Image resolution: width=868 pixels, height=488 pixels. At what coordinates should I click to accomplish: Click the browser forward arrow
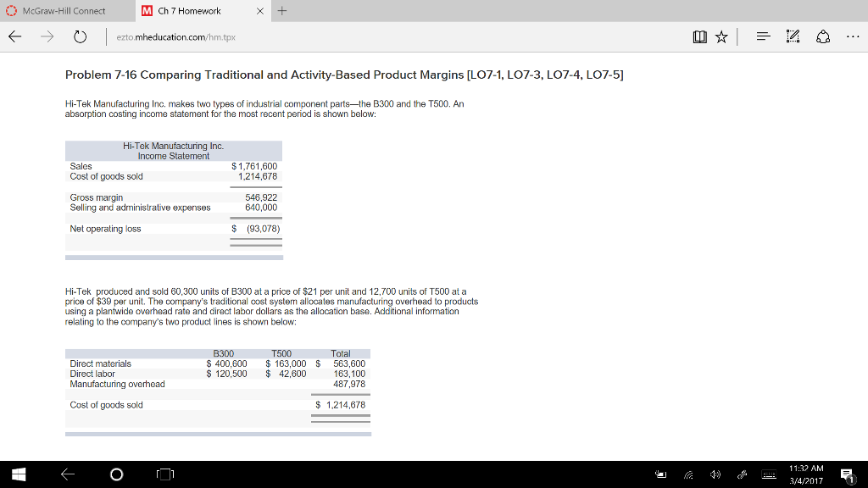[x=47, y=37]
